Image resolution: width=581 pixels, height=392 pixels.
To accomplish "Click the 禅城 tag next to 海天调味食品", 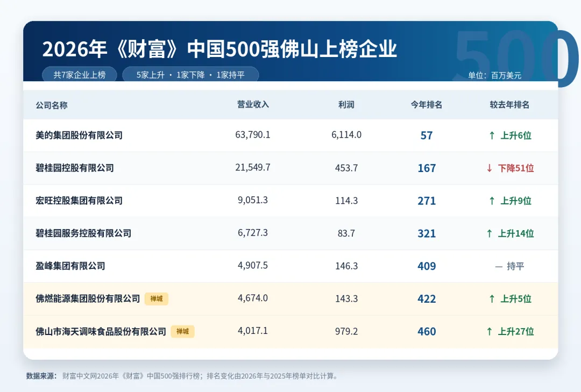I will click(182, 331).
